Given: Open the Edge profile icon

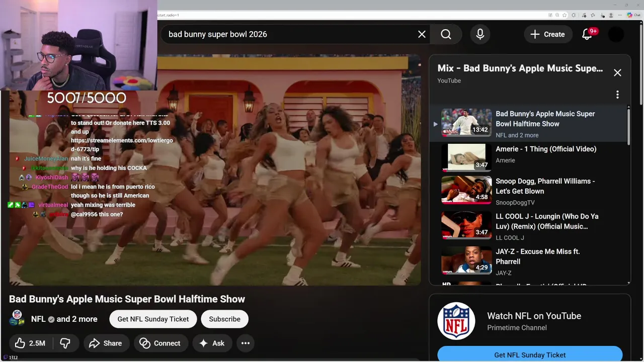Looking at the screenshot, I should pos(611,15).
